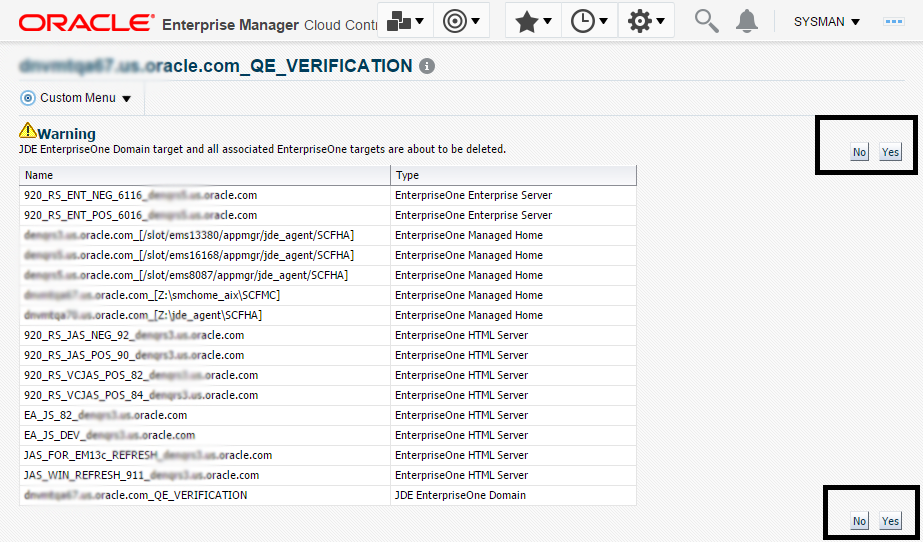Click the target info icon
Screen dimensions: 923x542
tap(427, 66)
